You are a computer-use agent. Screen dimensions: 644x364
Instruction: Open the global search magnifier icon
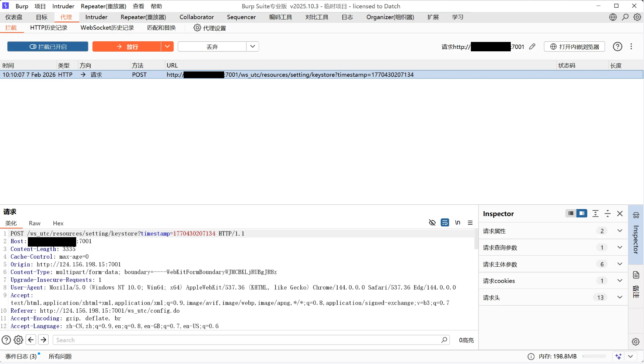coord(625,17)
